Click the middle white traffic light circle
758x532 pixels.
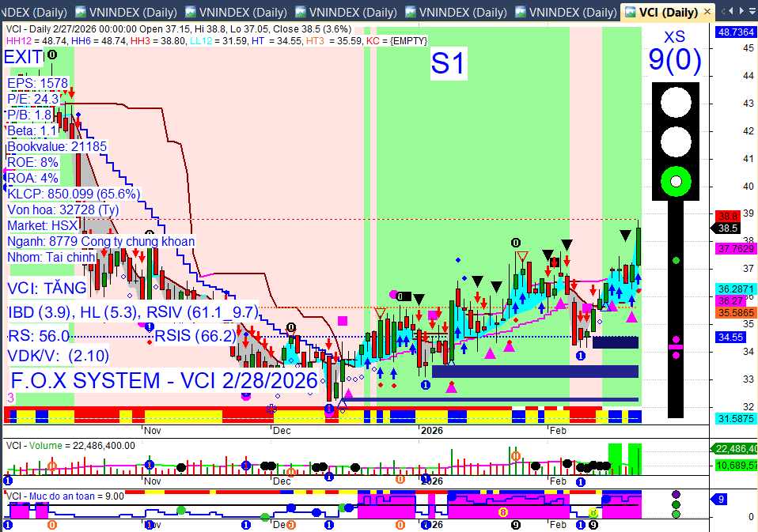676,142
